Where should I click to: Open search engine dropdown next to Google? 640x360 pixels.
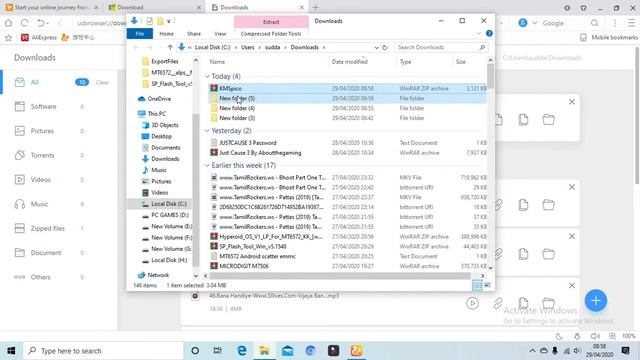coord(534,23)
